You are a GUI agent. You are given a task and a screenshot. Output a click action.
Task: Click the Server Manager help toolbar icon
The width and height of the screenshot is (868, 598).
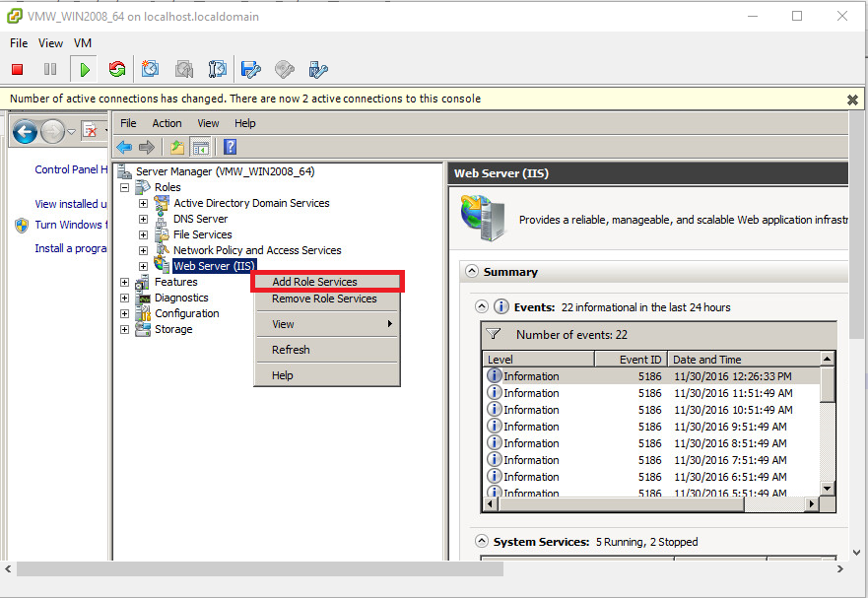[x=230, y=147]
